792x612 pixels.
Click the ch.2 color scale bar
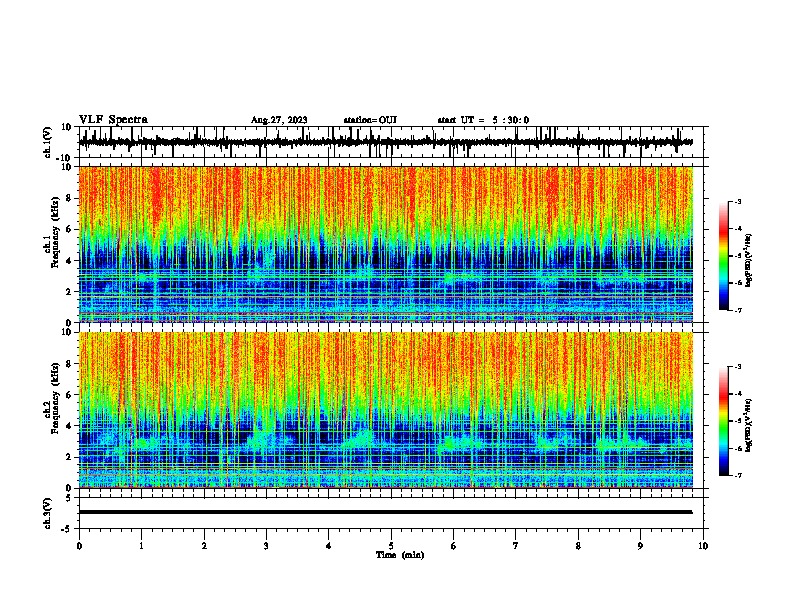click(x=724, y=421)
